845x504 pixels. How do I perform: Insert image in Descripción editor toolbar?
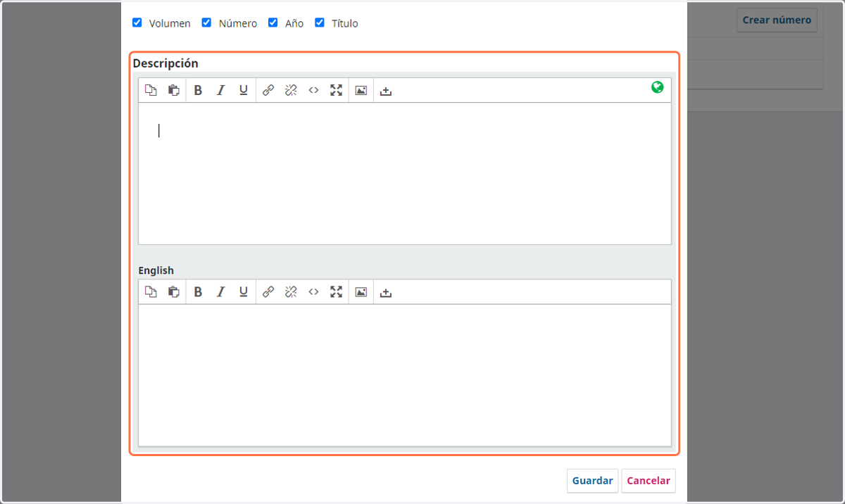click(361, 90)
